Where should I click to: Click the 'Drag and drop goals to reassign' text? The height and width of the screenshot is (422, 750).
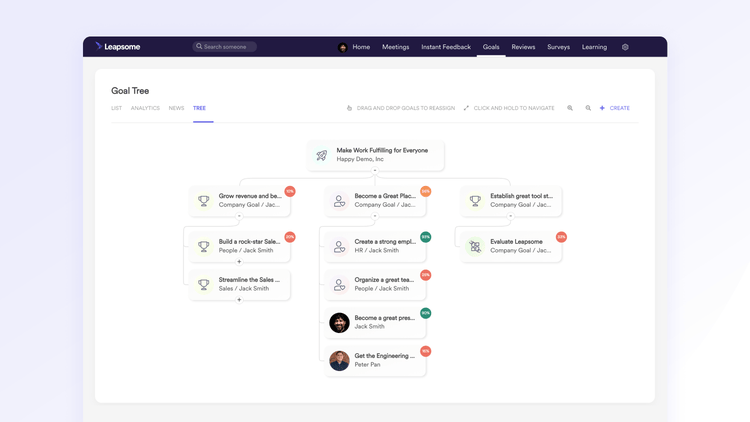point(406,108)
